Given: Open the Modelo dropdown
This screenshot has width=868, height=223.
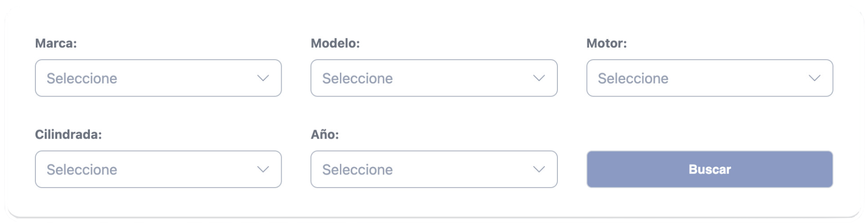Looking at the screenshot, I should pyautogui.click(x=434, y=78).
